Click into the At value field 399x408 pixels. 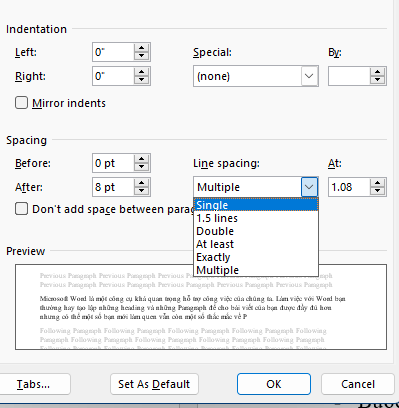pyautogui.click(x=349, y=187)
